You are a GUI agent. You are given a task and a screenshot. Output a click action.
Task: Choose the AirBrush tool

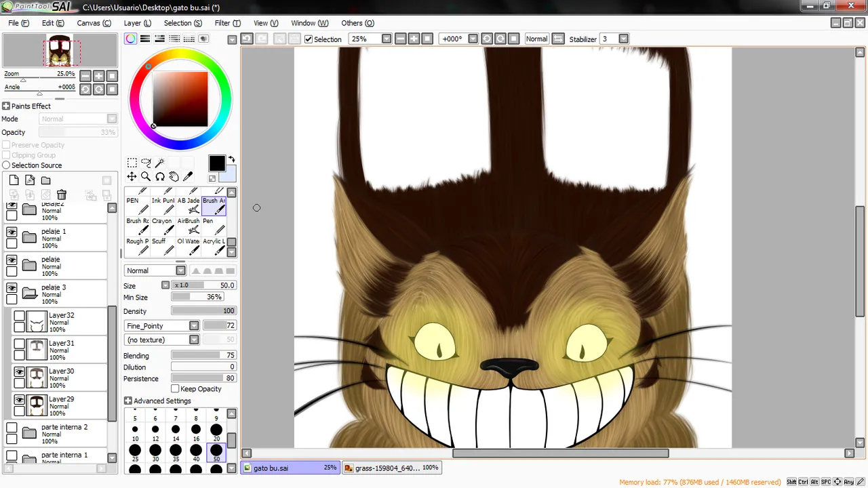tap(189, 226)
